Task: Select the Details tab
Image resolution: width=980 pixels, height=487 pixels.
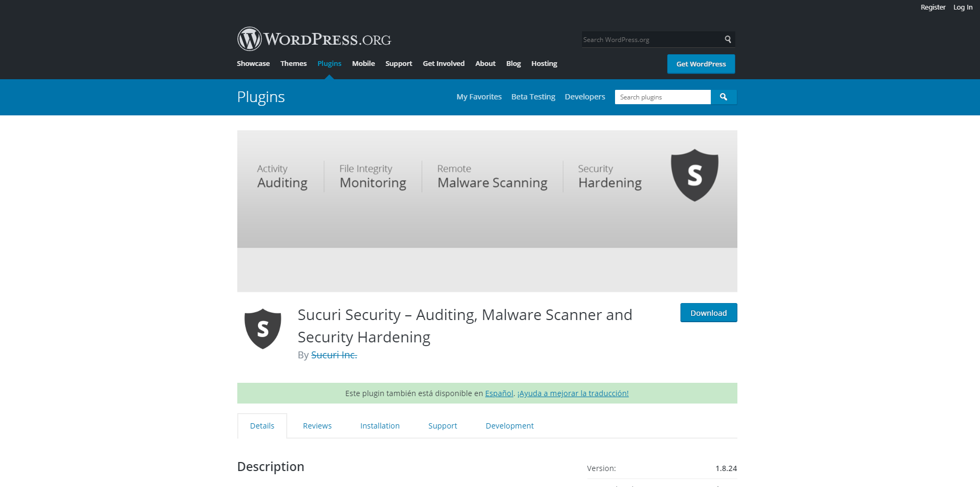Action: [262, 426]
